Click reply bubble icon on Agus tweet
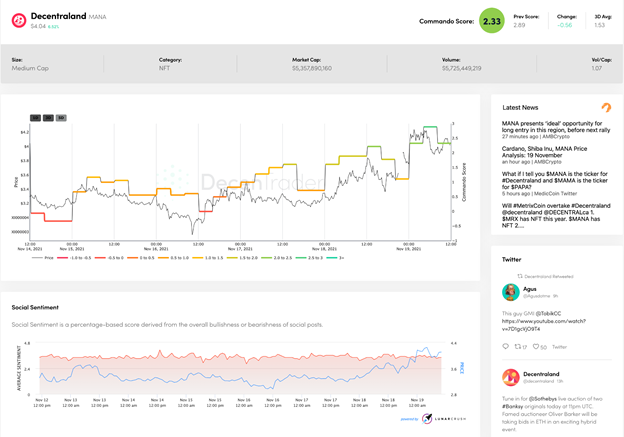 pyautogui.click(x=505, y=346)
